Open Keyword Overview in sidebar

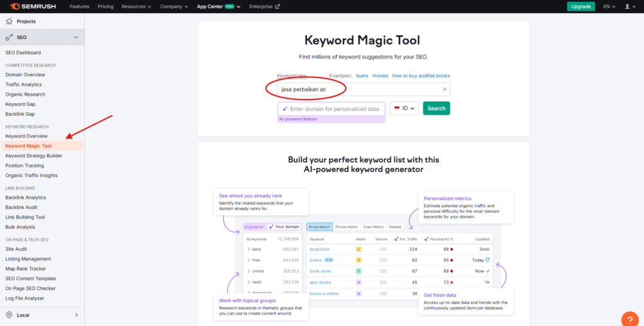(x=26, y=136)
